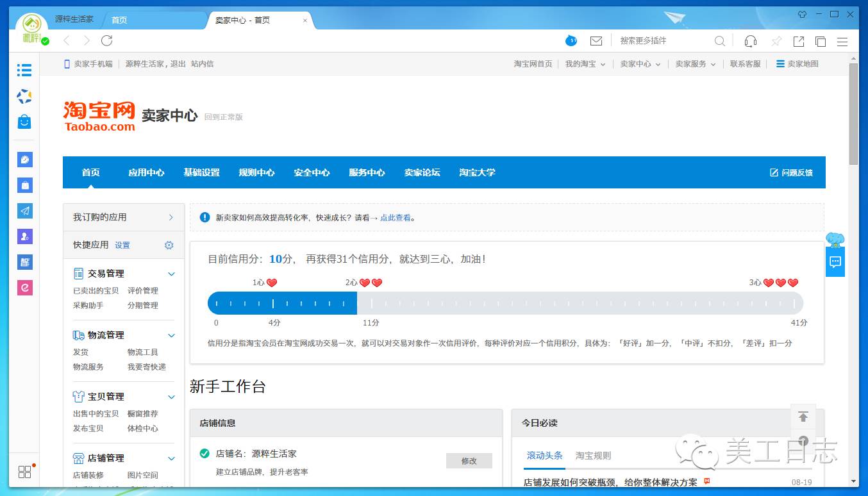Click the search magnifier in the plugin bar

point(719,40)
